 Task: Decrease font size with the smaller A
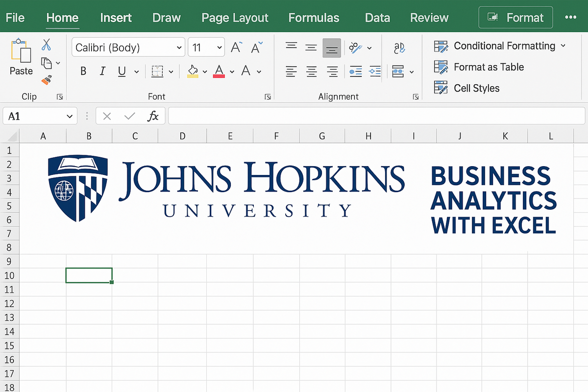(x=257, y=48)
